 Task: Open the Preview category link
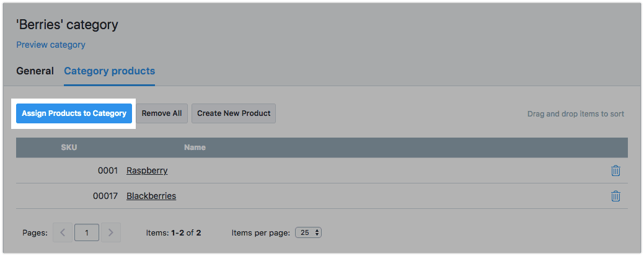51,45
